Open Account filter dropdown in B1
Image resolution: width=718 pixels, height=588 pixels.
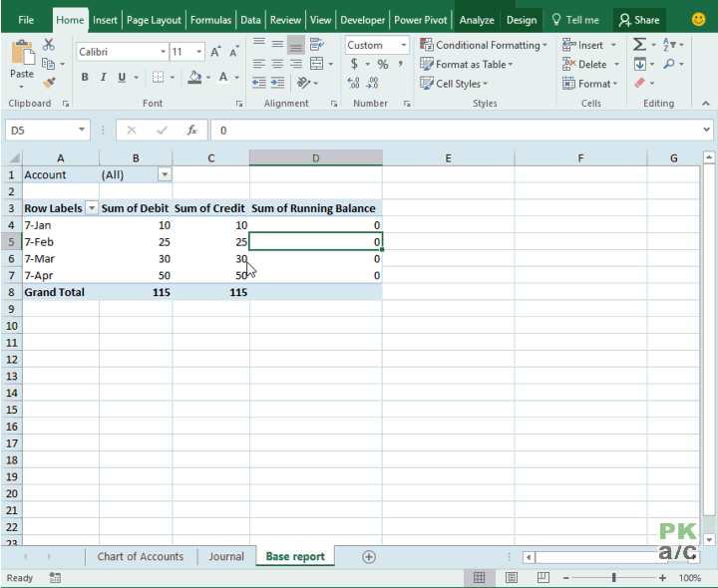(165, 174)
